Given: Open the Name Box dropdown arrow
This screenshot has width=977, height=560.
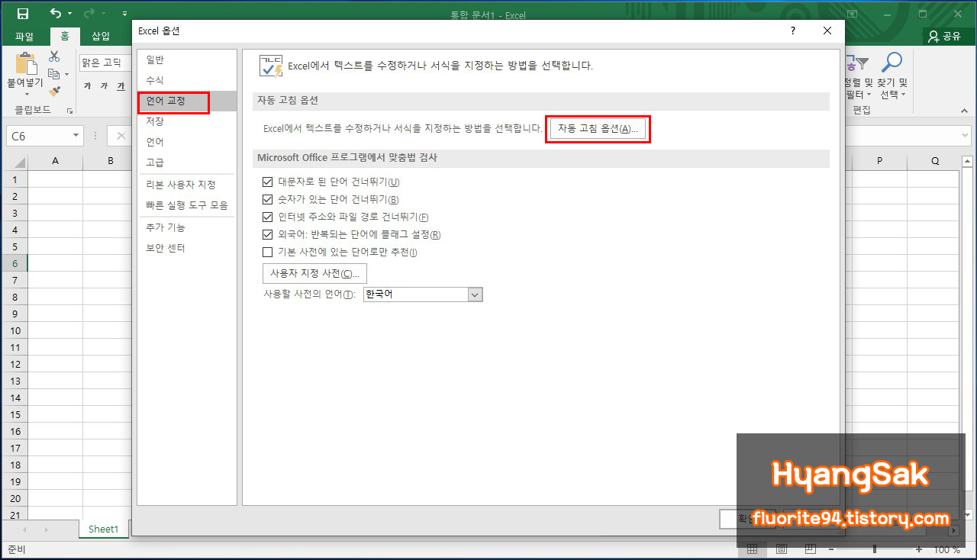Looking at the screenshot, I should coord(76,136).
